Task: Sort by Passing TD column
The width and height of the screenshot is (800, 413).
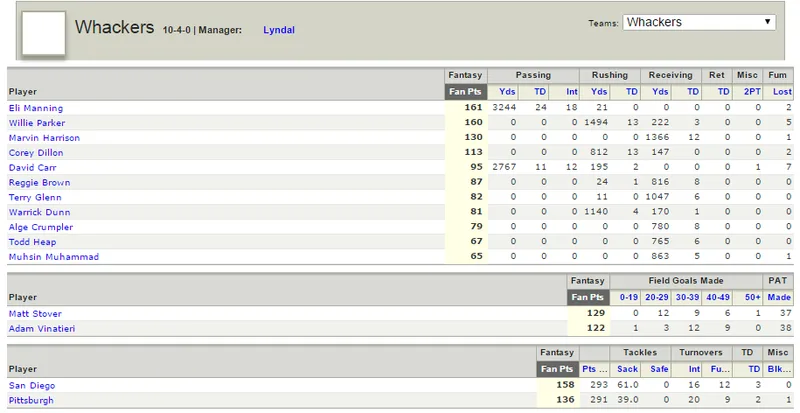Action: [x=540, y=92]
